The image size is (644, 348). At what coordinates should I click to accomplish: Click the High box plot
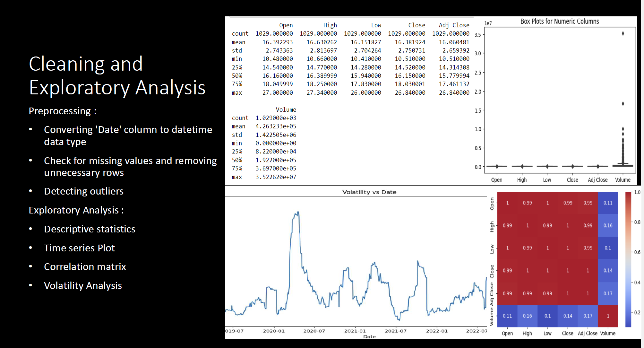522,166
